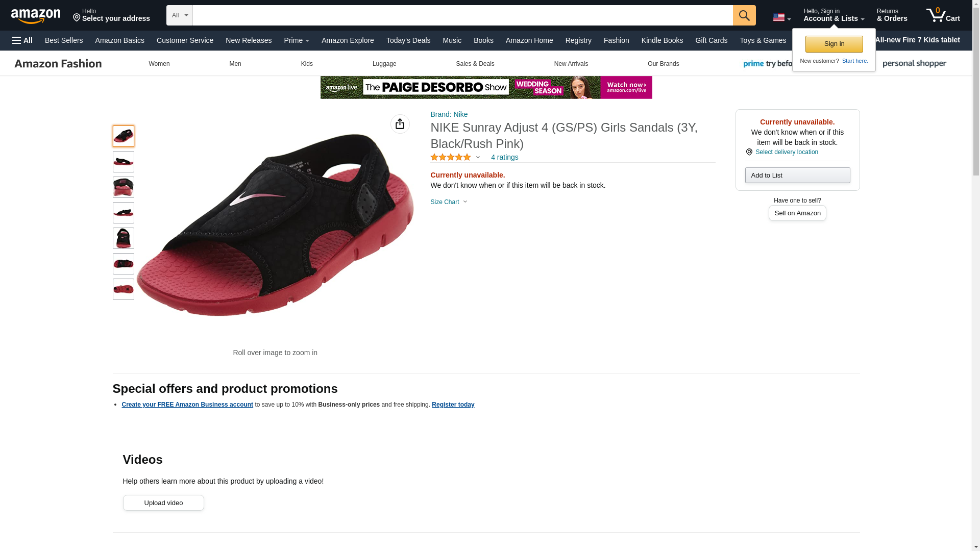The image size is (980, 551).
Task: Expand the All search category dropdown
Action: click(x=180, y=15)
